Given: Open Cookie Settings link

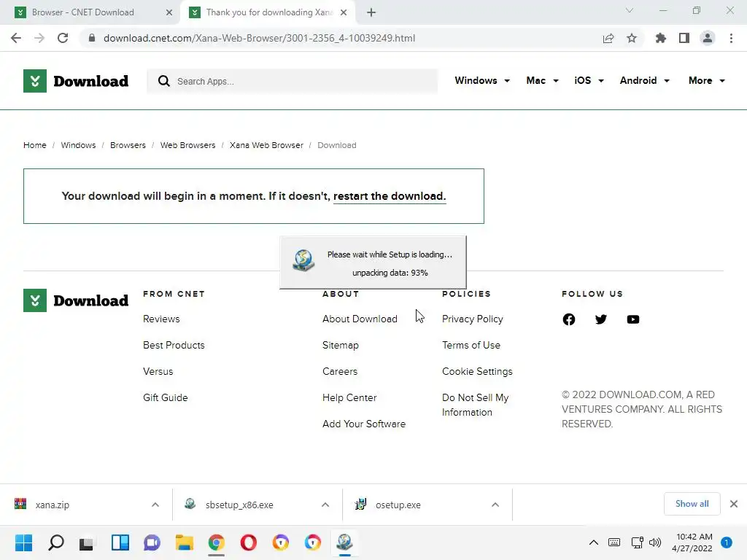Looking at the screenshot, I should point(477,371).
